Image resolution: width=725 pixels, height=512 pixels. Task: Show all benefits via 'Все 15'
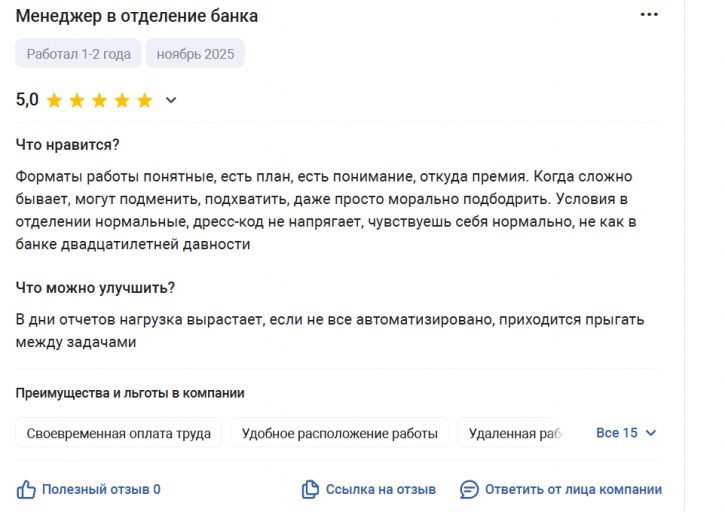(616, 433)
